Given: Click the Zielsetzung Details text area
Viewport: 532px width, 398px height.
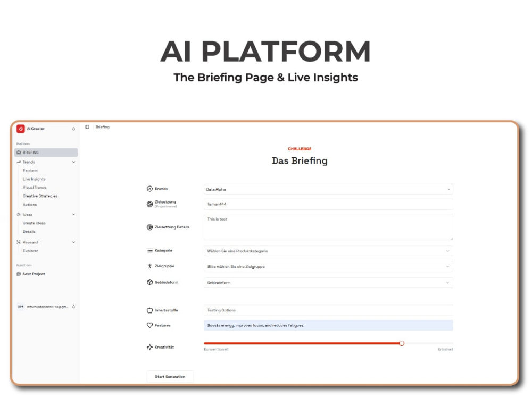Looking at the screenshot, I should (x=328, y=227).
